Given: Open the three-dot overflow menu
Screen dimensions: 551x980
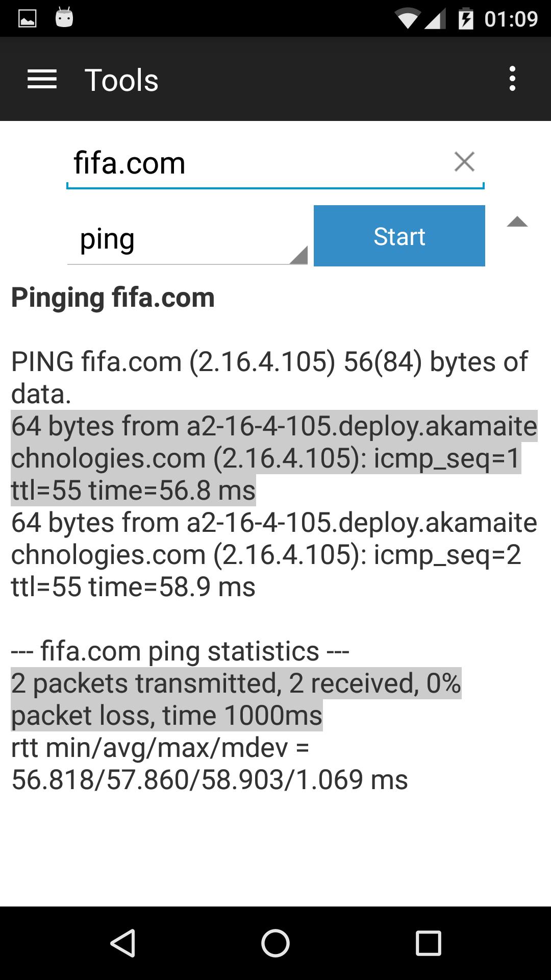Looking at the screenshot, I should pos(512,79).
